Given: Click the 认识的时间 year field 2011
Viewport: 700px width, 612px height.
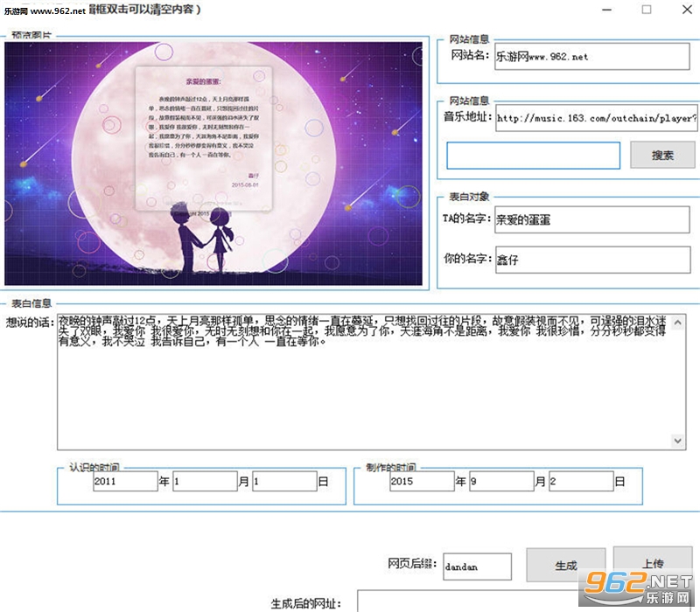Looking at the screenshot, I should pyautogui.click(x=125, y=482).
